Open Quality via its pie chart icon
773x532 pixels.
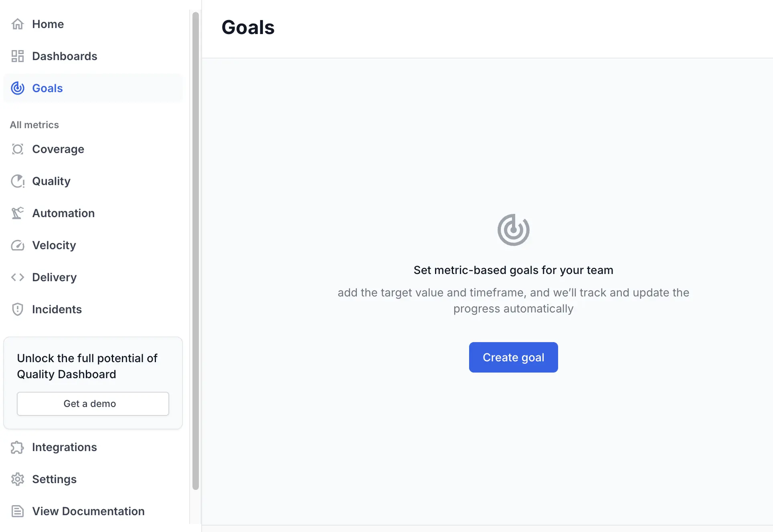(18, 181)
